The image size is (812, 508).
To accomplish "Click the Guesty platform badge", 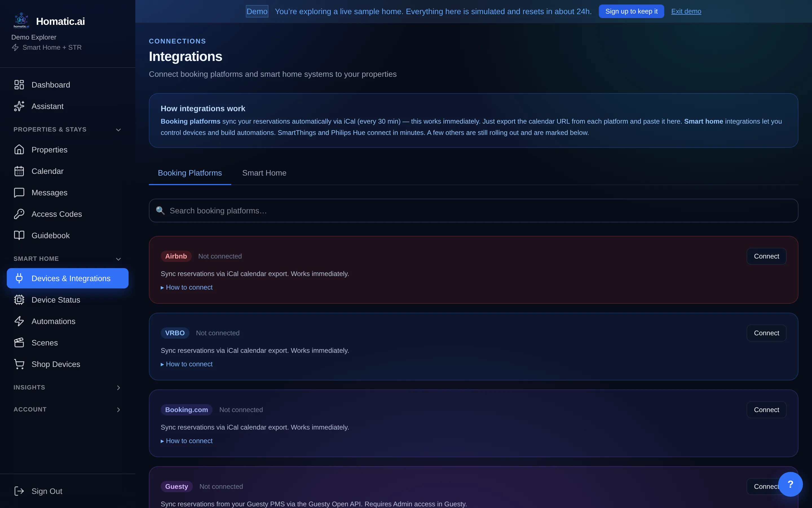I will (176, 487).
